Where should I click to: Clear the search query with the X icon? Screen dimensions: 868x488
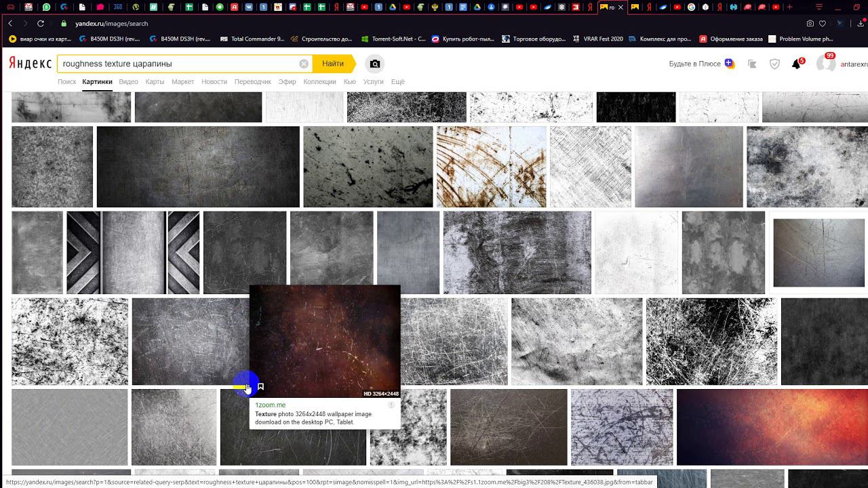click(304, 64)
